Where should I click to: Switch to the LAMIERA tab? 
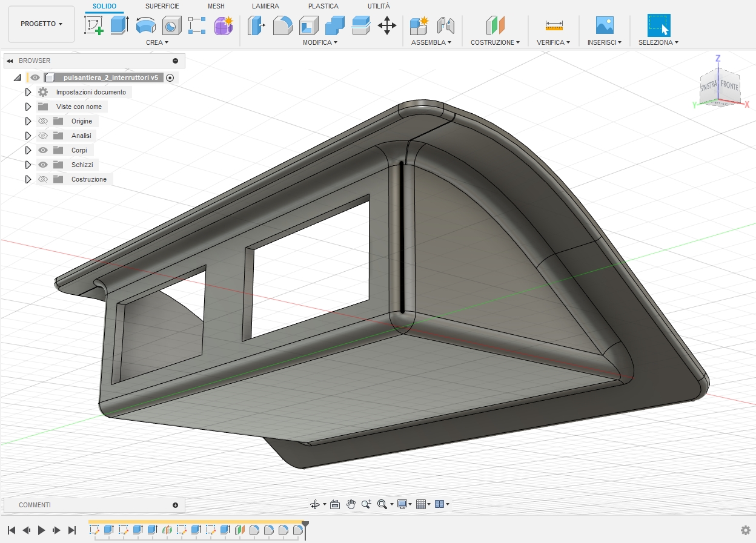point(265,6)
